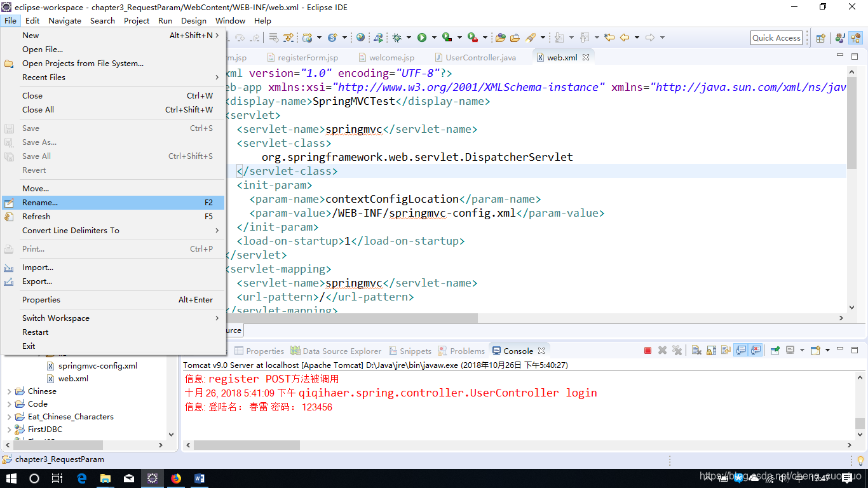Screen dimensions: 868x488
Task: Click Remove All Terminated Launches icon
Action: pyautogui.click(x=677, y=350)
